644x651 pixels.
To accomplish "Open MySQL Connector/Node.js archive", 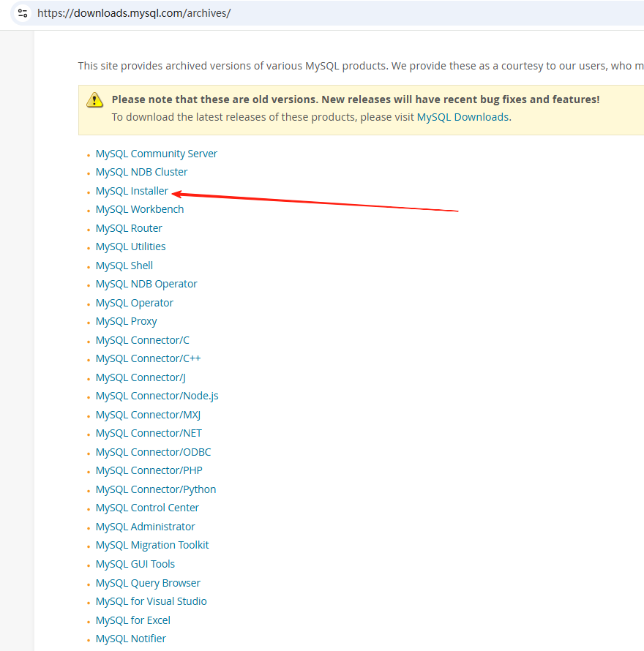I will [x=157, y=396].
